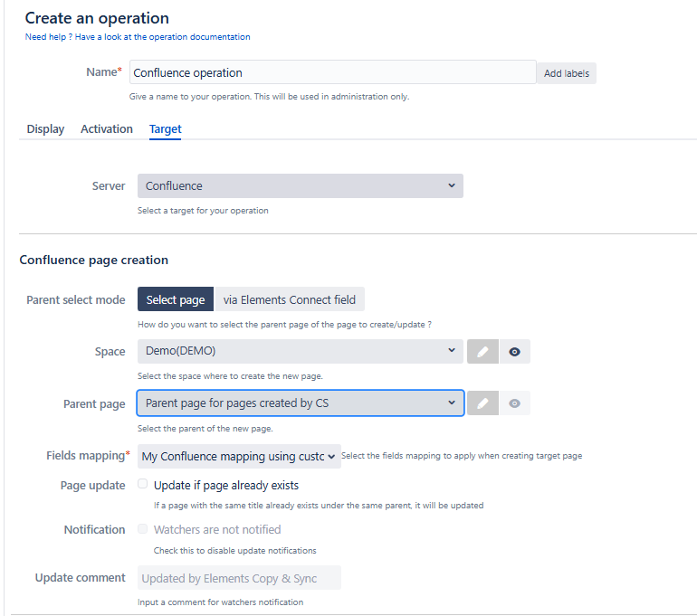Click the pencil edit icon beside Space
The width and height of the screenshot is (697, 616).
point(482,352)
